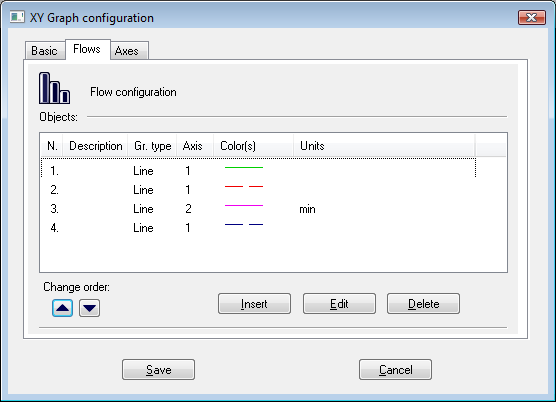
Task: Click the Units column header
Action: [x=384, y=146]
